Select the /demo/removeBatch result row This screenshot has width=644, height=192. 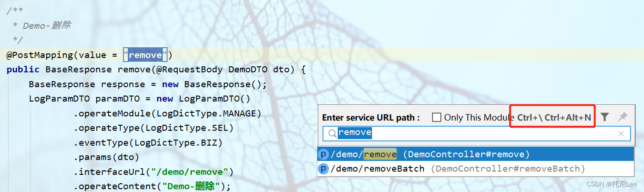(x=476, y=168)
